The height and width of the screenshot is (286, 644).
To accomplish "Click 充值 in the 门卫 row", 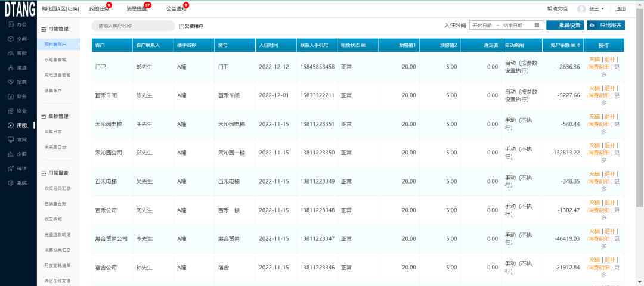I will [x=595, y=59].
